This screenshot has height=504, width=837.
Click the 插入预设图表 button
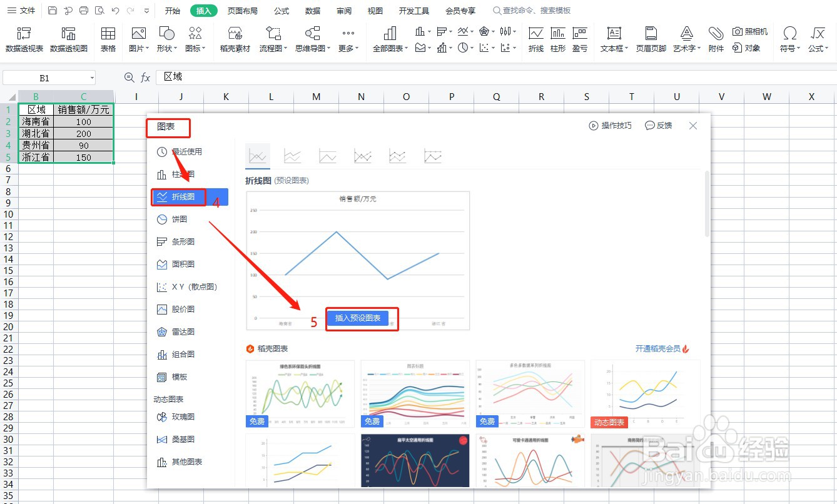[x=358, y=318]
